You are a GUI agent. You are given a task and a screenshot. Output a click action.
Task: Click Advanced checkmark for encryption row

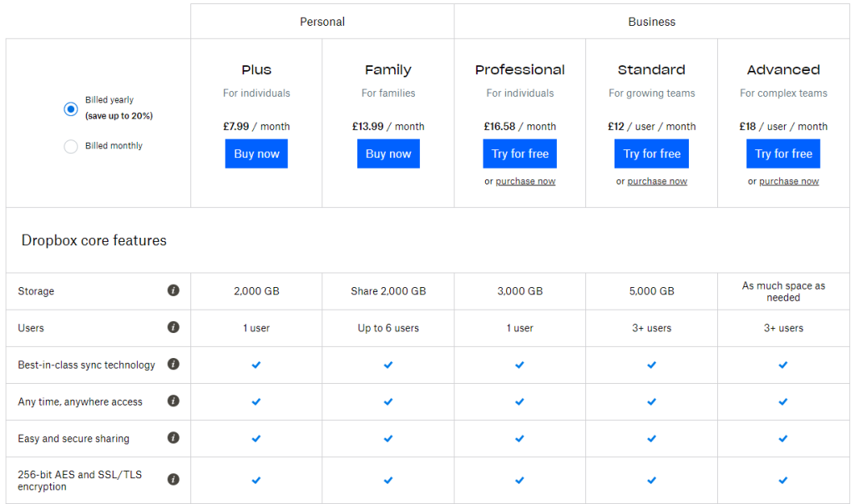[783, 480]
